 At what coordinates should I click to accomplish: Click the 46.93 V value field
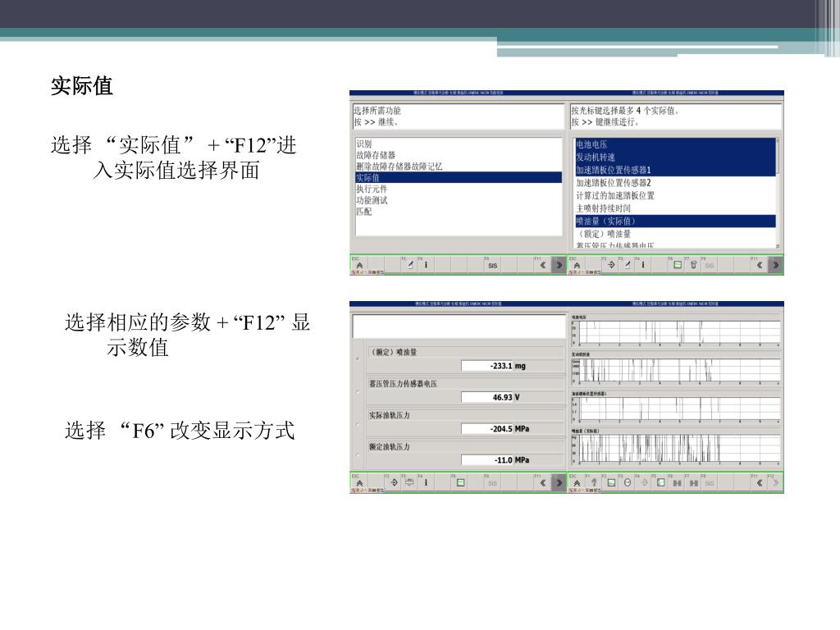(487, 398)
